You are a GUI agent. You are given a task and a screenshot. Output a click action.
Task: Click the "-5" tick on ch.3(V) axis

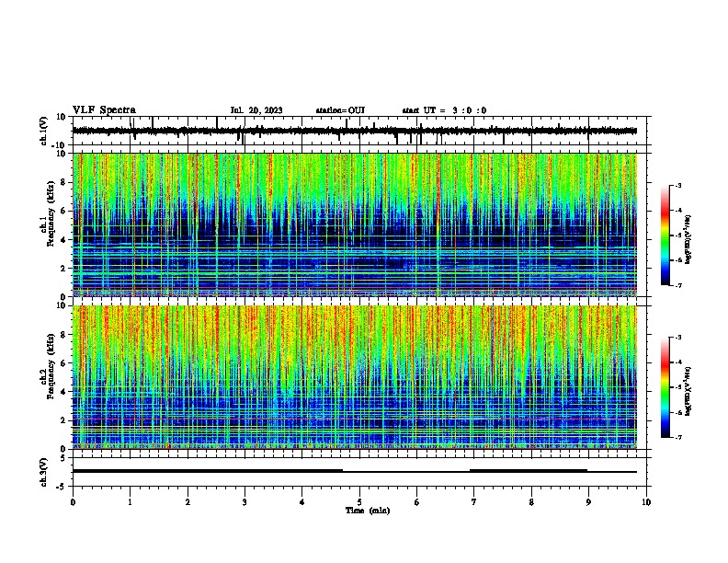(x=63, y=487)
